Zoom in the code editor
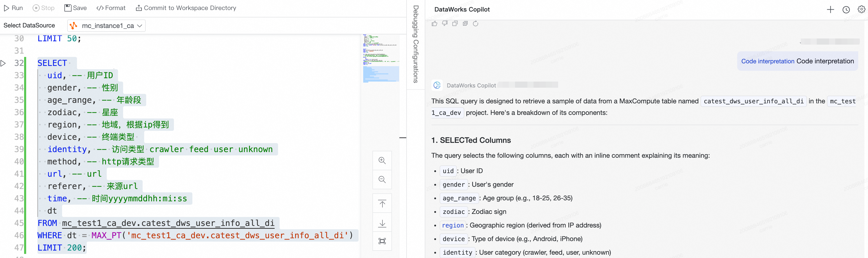Image resolution: width=868 pixels, height=258 pixels. (382, 161)
